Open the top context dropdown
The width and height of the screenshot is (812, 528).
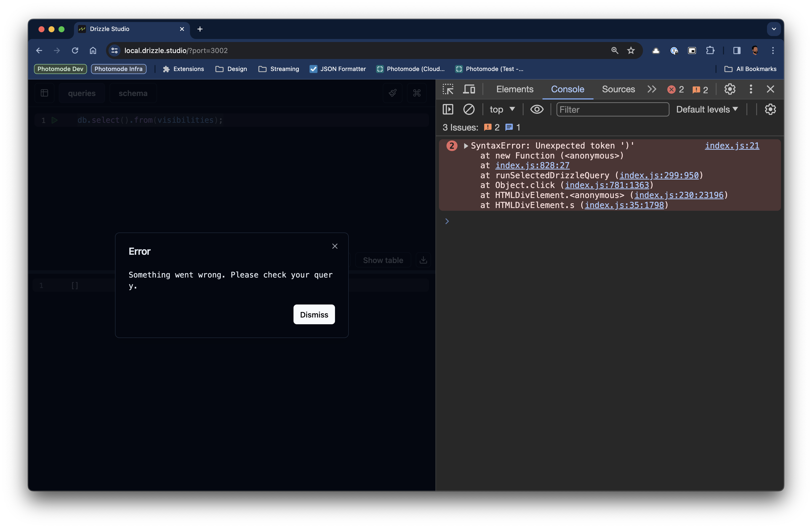click(x=502, y=109)
